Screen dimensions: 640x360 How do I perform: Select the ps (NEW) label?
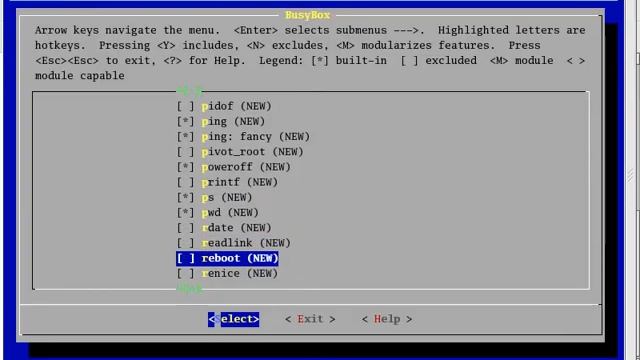[x=227, y=197]
